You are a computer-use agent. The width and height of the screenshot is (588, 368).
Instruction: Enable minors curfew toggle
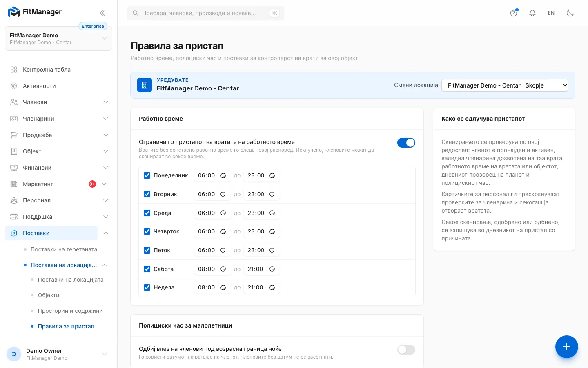pos(406,350)
